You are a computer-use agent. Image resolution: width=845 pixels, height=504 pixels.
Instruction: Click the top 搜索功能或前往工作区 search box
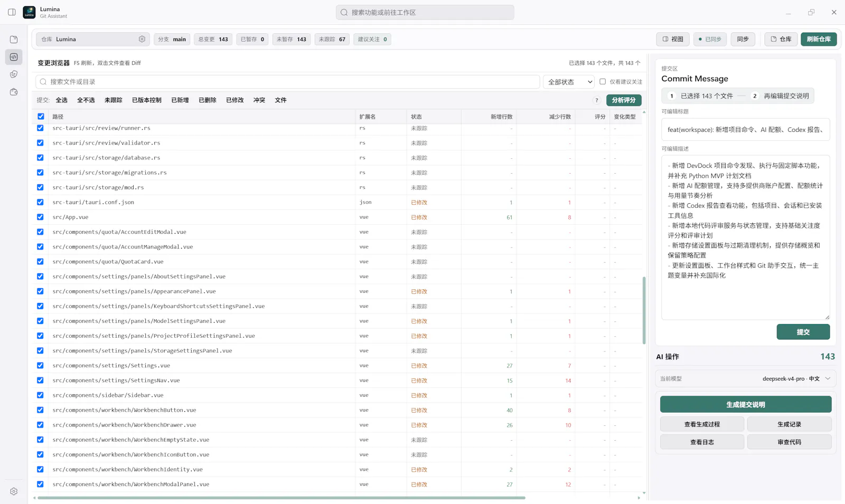[x=425, y=12]
